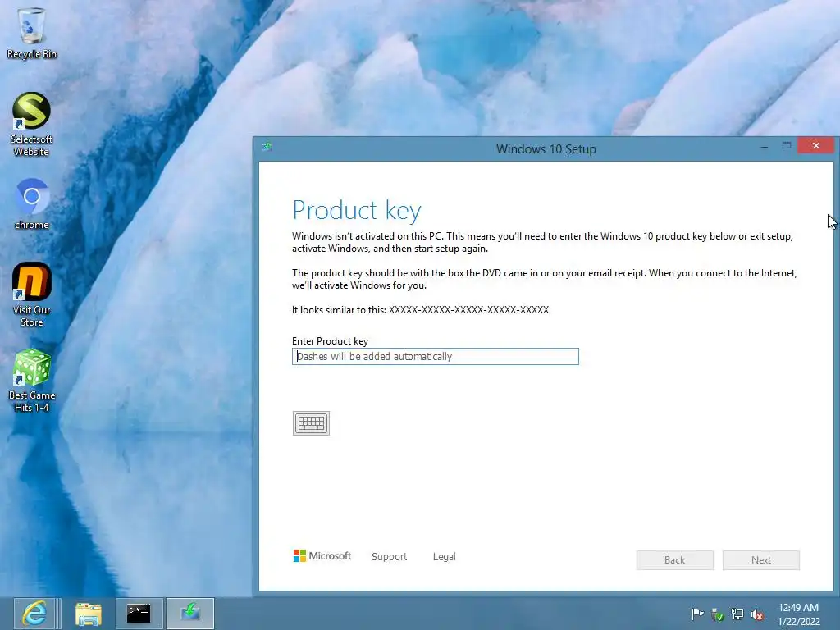Open File Explorer from the taskbar
The width and height of the screenshot is (840, 630).
click(89, 614)
